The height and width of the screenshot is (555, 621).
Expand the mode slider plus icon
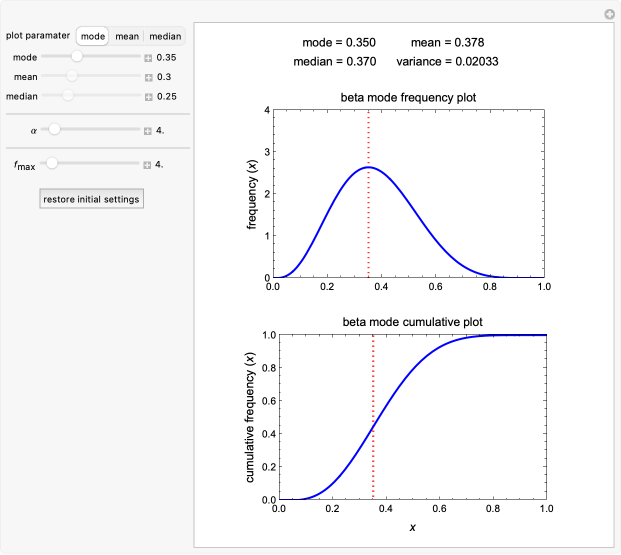coord(148,58)
